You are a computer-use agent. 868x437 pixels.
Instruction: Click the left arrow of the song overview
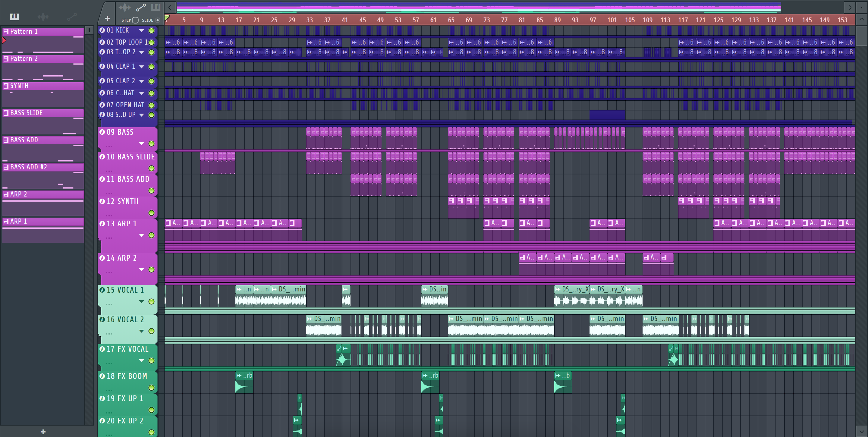(x=170, y=7)
